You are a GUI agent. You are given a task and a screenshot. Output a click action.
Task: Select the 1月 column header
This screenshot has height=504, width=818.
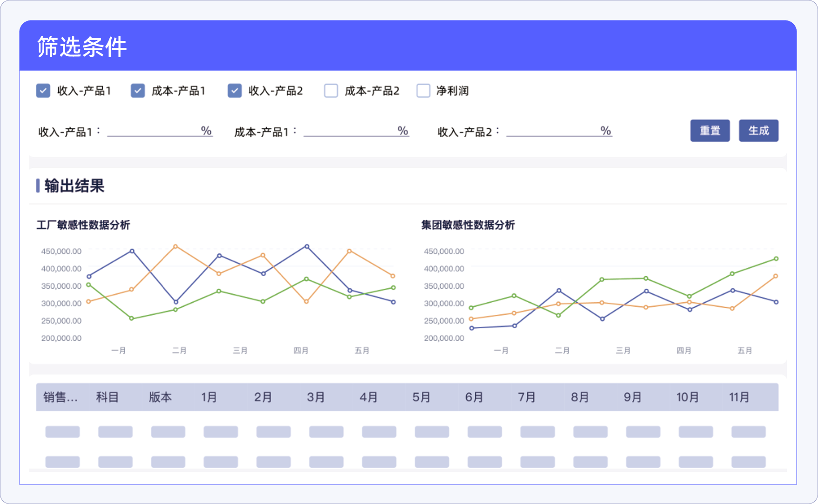pos(209,397)
